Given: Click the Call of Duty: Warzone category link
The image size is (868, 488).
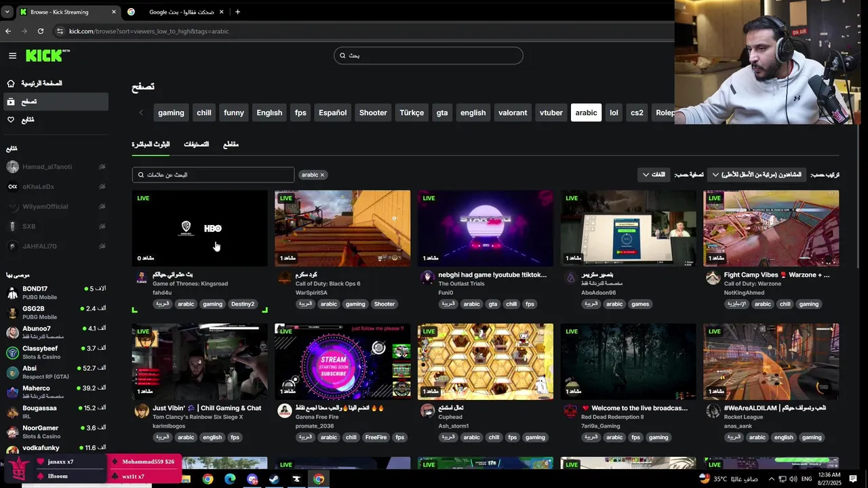Looking at the screenshot, I should click(x=753, y=284).
